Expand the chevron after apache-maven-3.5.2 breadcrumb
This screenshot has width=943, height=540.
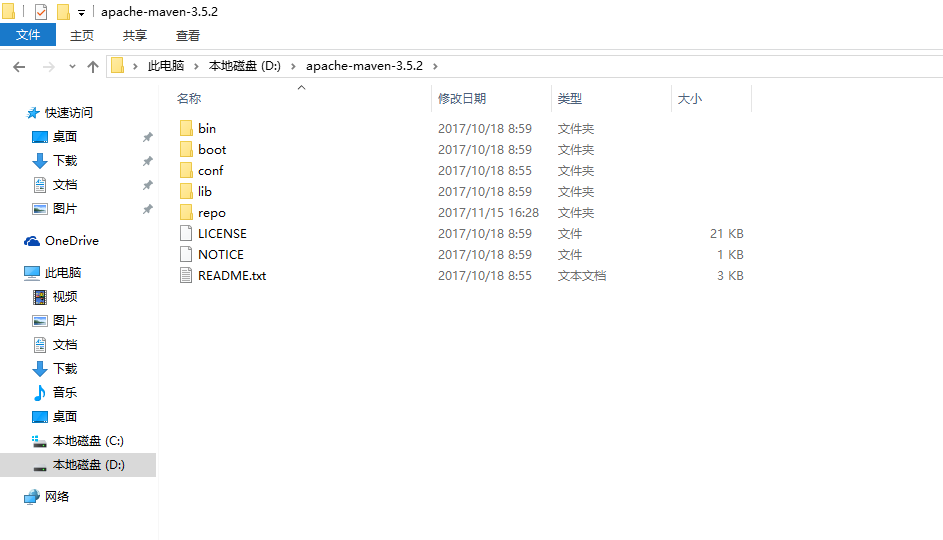pyautogui.click(x=435, y=66)
